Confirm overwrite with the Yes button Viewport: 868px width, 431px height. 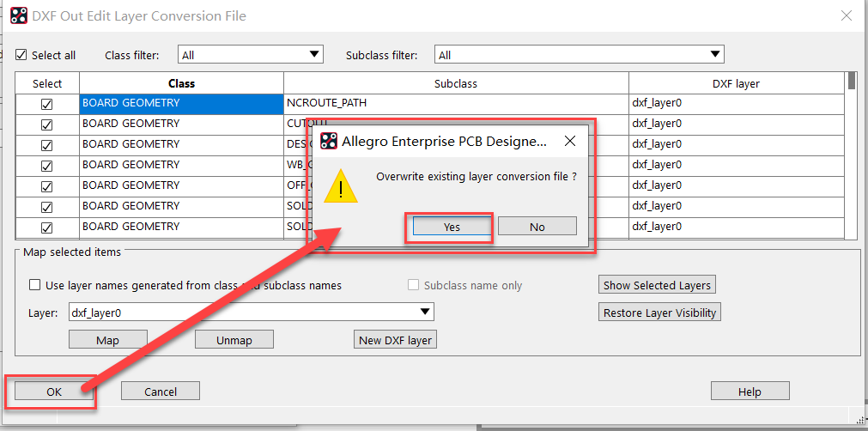point(452,227)
